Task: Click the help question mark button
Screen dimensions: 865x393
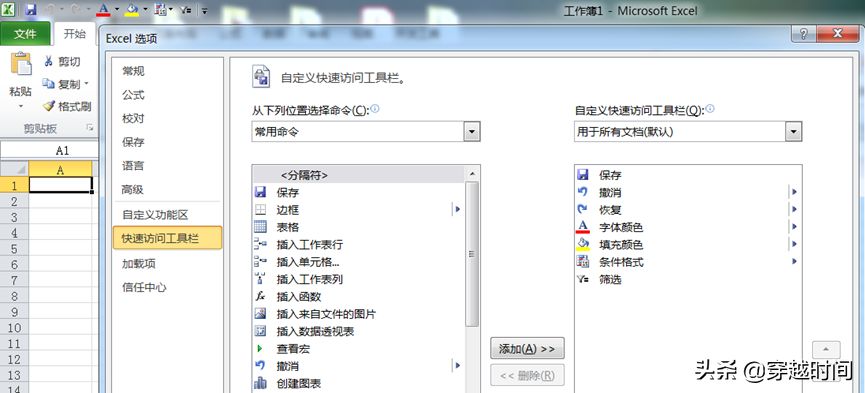Action: coord(804,34)
